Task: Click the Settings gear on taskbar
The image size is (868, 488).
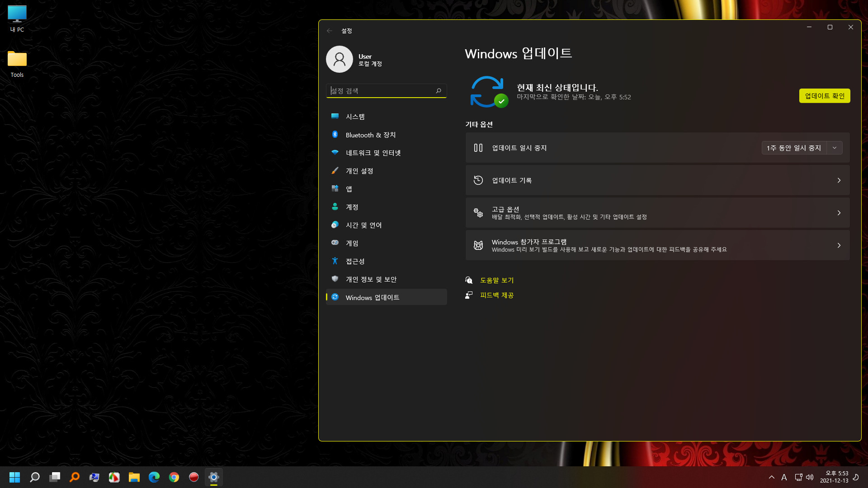Action: click(x=214, y=477)
